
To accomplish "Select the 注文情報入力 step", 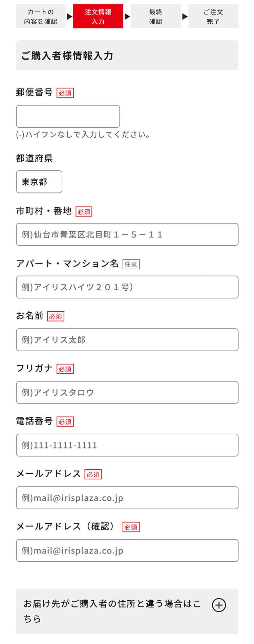I will pos(98,16).
